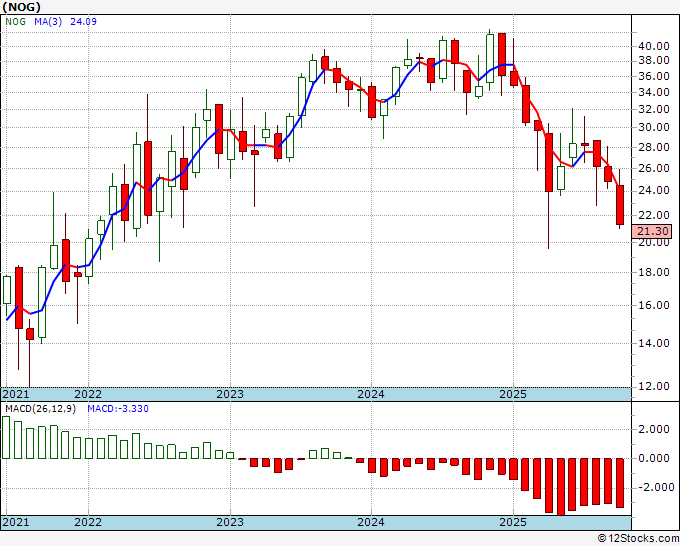Image resolution: width=680 pixels, height=546 pixels.
Task: Select the MA(3) indicator label
Action: (x=48, y=21)
